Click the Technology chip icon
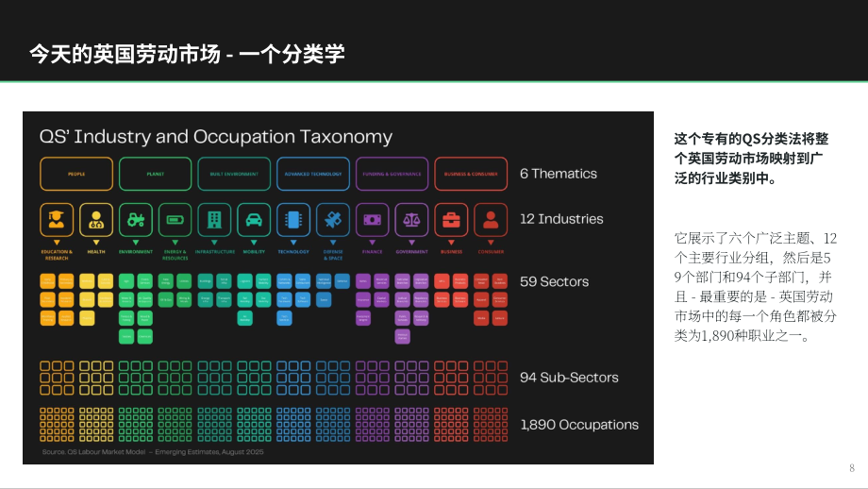Screen dimensions: 868x489 coord(293,220)
